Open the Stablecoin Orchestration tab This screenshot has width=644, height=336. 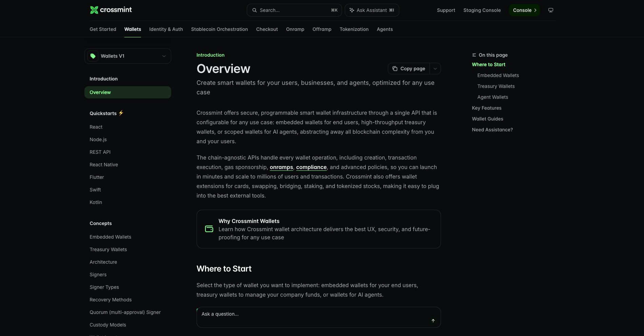click(x=220, y=29)
